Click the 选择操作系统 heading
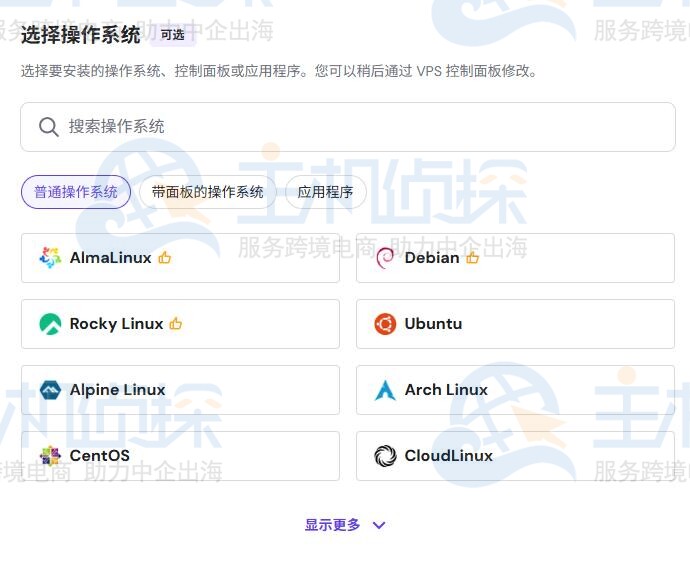This screenshot has height=563, width=690. (81, 35)
